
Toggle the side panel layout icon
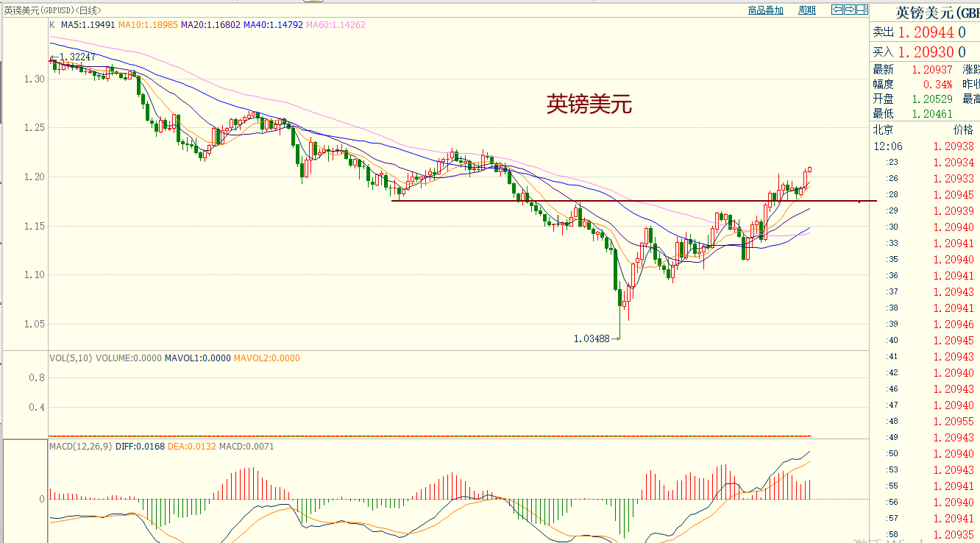point(862,10)
